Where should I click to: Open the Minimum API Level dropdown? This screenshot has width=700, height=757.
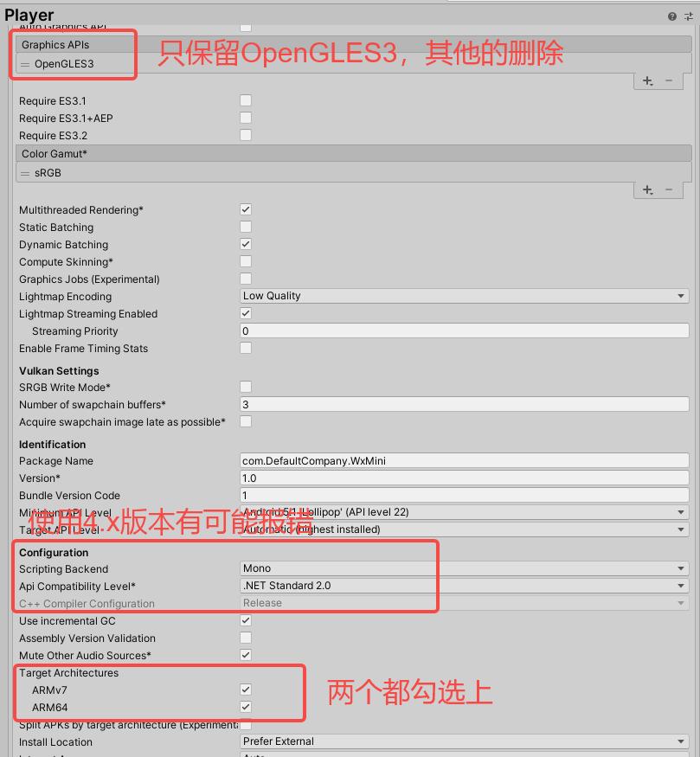[465, 512]
